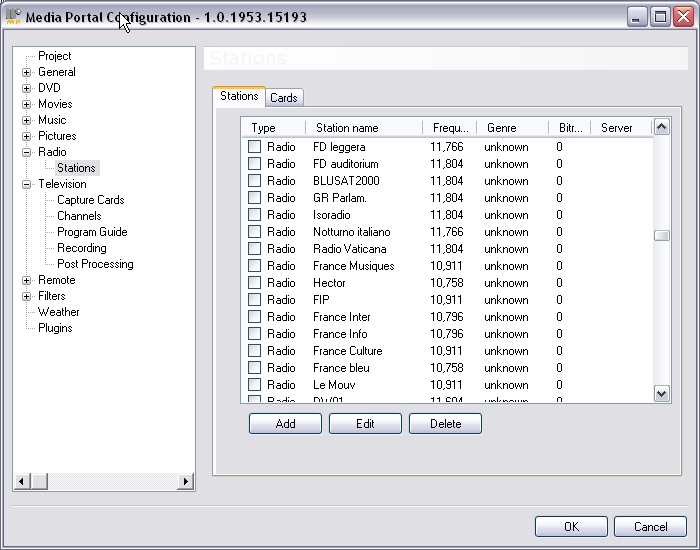700x550 pixels.
Task: Select the France bleu station name
Action: [341, 368]
